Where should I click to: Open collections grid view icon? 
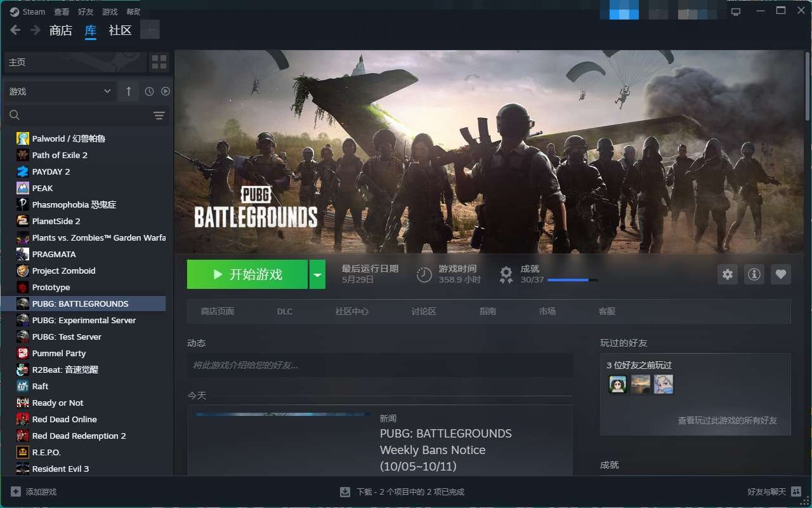coord(159,62)
